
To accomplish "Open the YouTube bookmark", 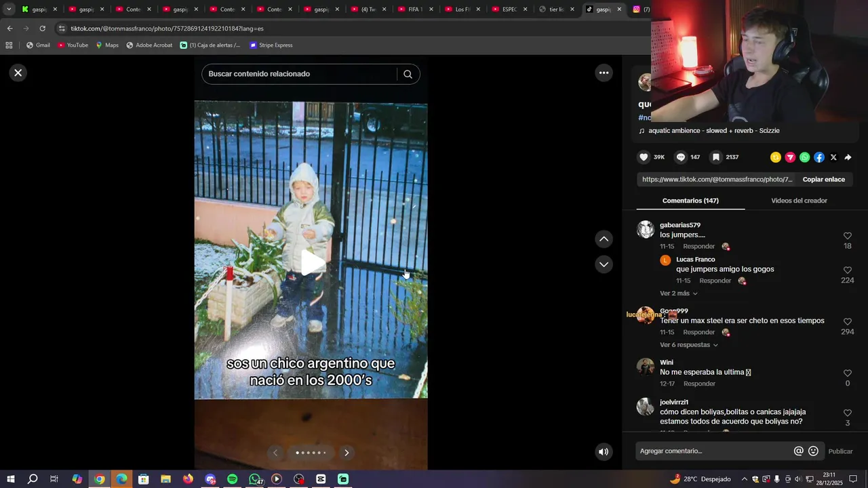I will [73, 45].
